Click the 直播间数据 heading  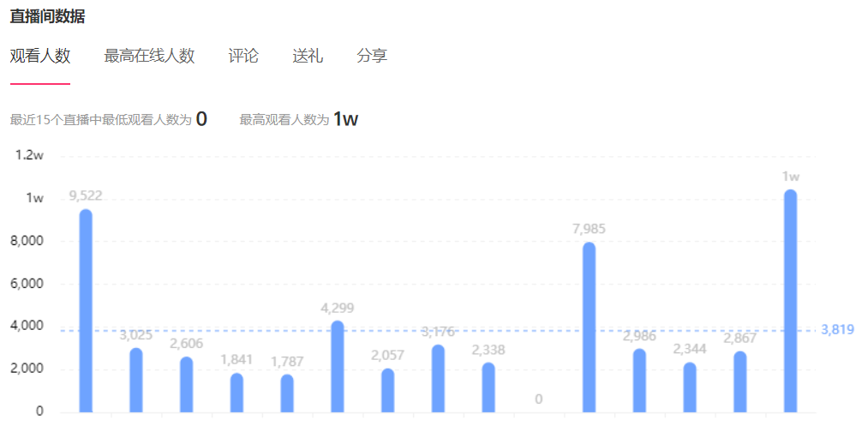pyautogui.click(x=48, y=16)
